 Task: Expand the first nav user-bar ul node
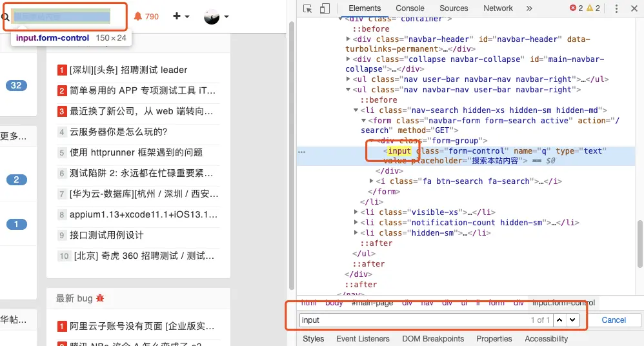tap(348, 79)
